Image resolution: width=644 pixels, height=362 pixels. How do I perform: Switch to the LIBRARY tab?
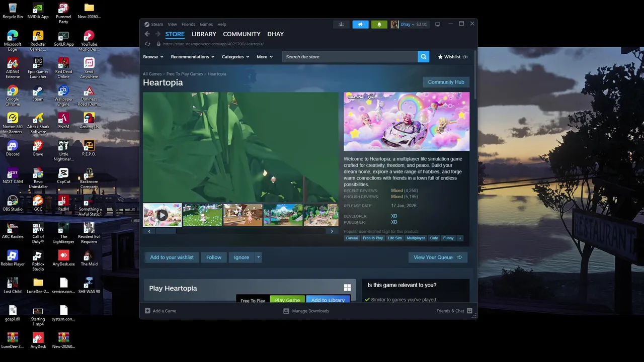tap(204, 34)
